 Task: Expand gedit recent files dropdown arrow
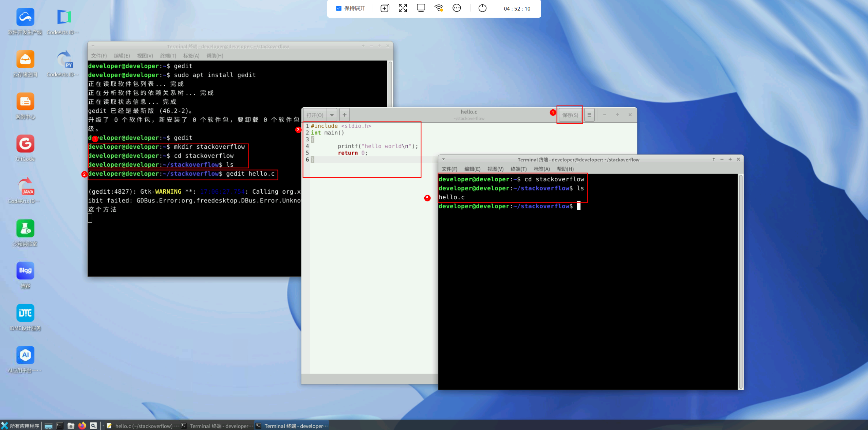[332, 115]
